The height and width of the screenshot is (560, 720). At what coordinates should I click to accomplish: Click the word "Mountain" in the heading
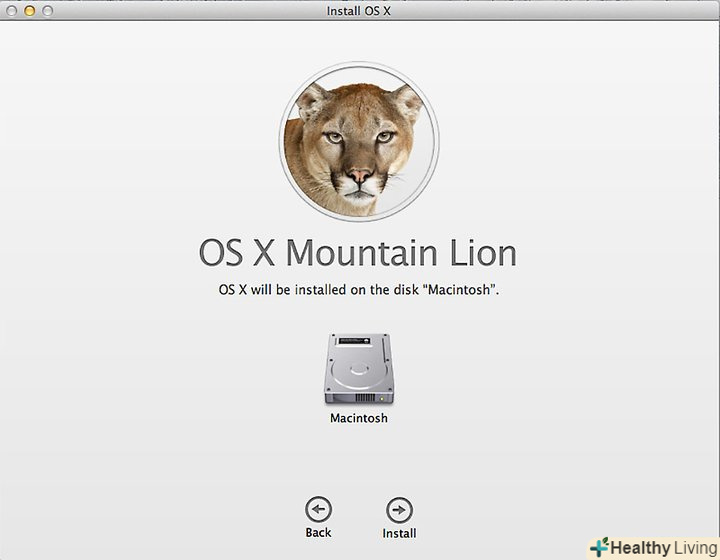363,254
